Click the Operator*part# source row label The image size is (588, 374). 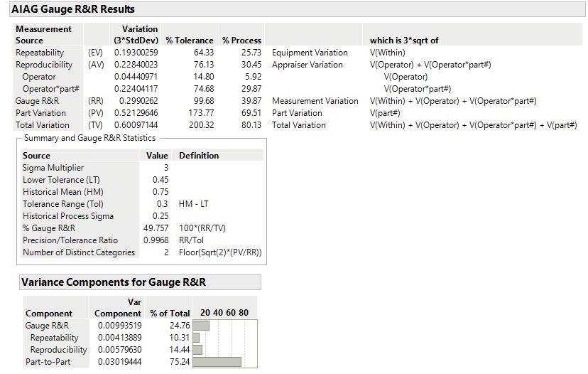[x=50, y=89]
